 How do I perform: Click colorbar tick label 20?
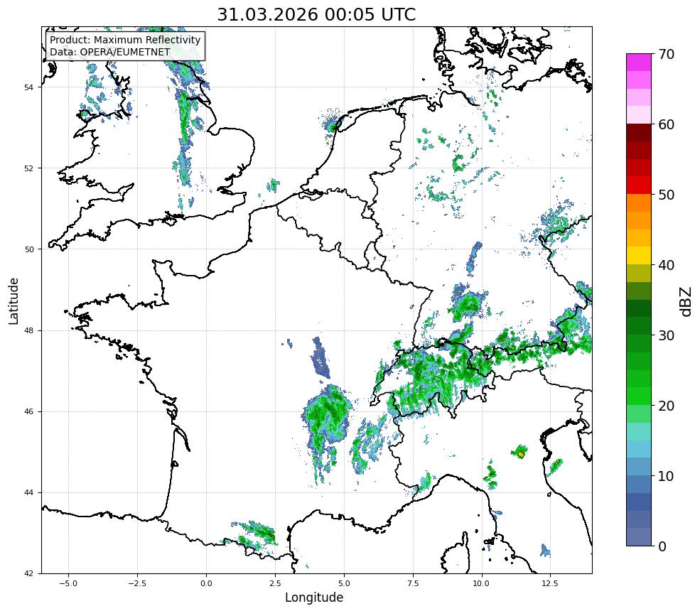pyautogui.click(x=666, y=406)
